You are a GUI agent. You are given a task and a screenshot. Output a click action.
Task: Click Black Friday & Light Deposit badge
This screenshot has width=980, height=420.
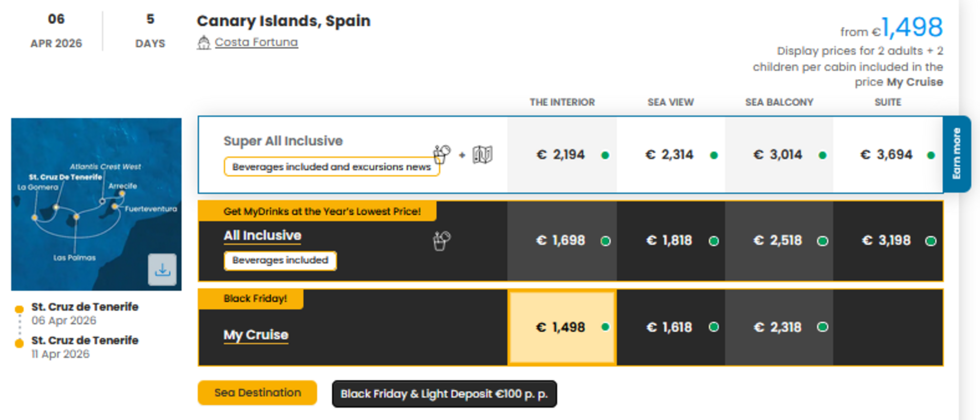coord(444,394)
